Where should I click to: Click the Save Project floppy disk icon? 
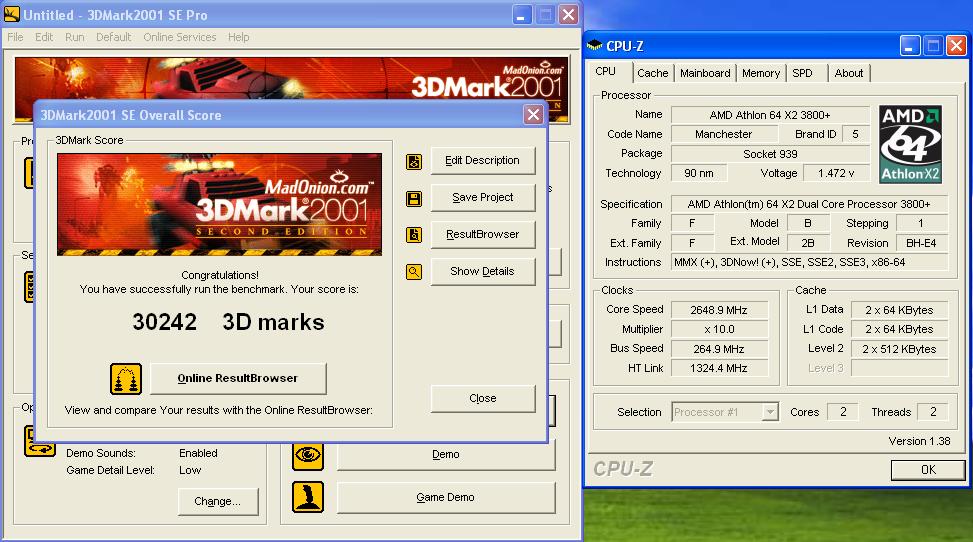414,199
